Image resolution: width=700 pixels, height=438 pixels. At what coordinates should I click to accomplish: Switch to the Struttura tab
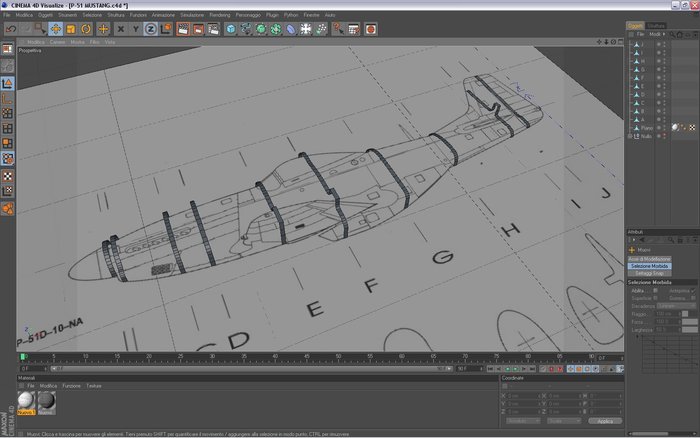(x=656, y=25)
